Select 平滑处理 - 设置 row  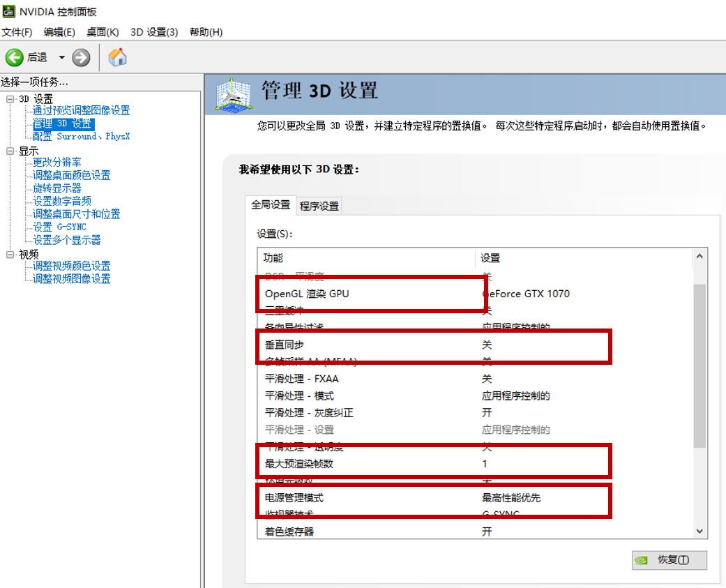[475, 430]
